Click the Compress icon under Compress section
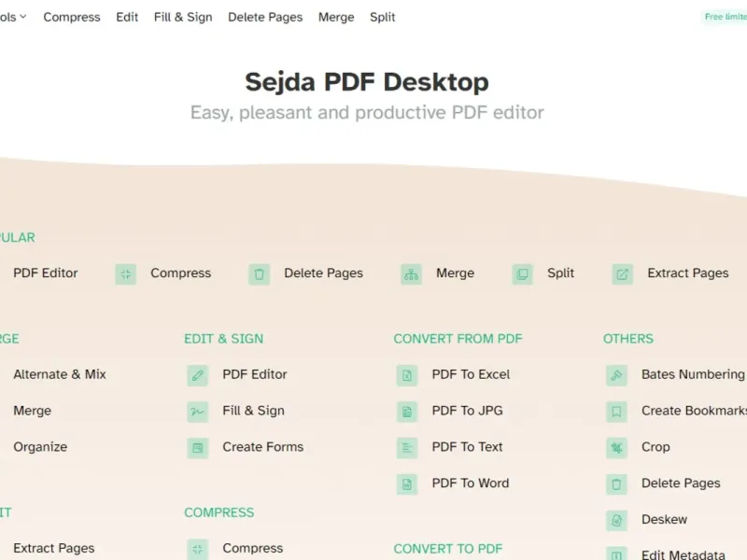This screenshot has height=560, width=747. (x=198, y=549)
